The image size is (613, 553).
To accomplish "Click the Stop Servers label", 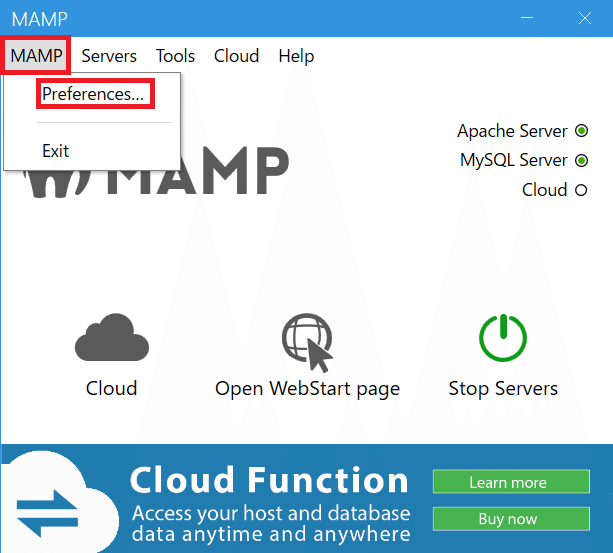I will (x=503, y=388).
